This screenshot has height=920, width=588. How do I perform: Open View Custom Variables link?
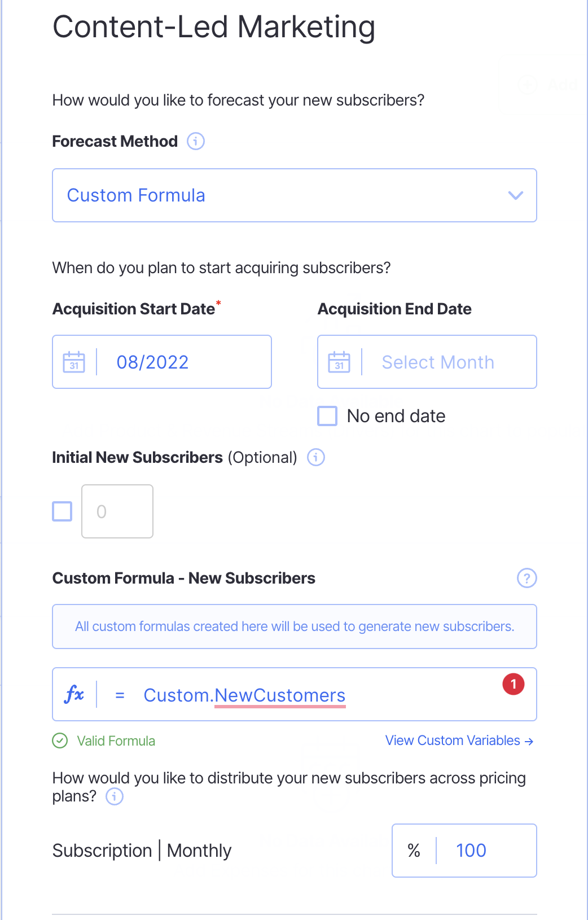tap(459, 741)
